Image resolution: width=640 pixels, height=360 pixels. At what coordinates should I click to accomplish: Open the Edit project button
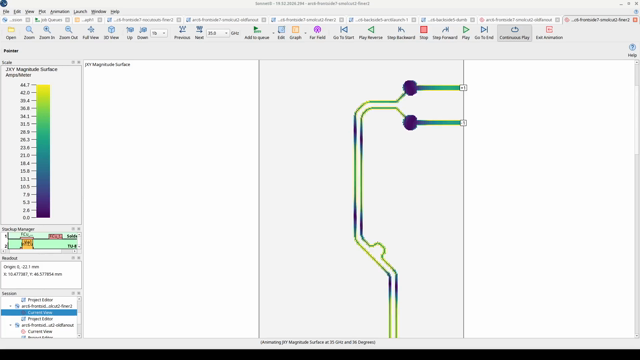click(281, 33)
